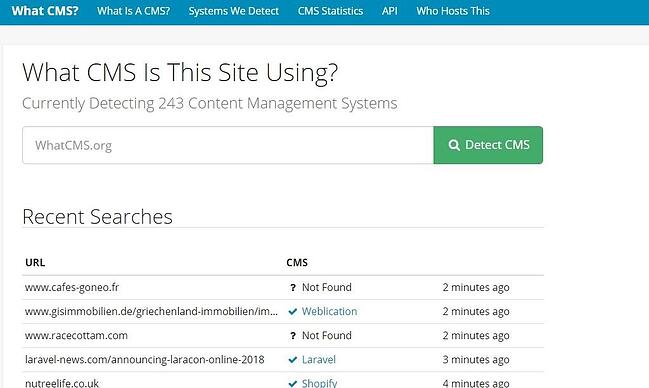Click the Recent Searches heading
The height and width of the screenshot is (388, 649).
[x=97, y=217]
